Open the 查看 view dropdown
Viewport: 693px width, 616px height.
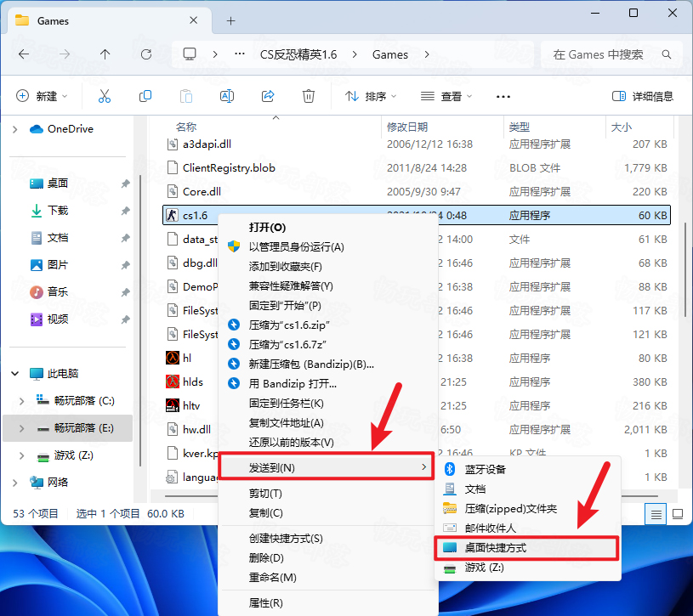pos(446,96)
